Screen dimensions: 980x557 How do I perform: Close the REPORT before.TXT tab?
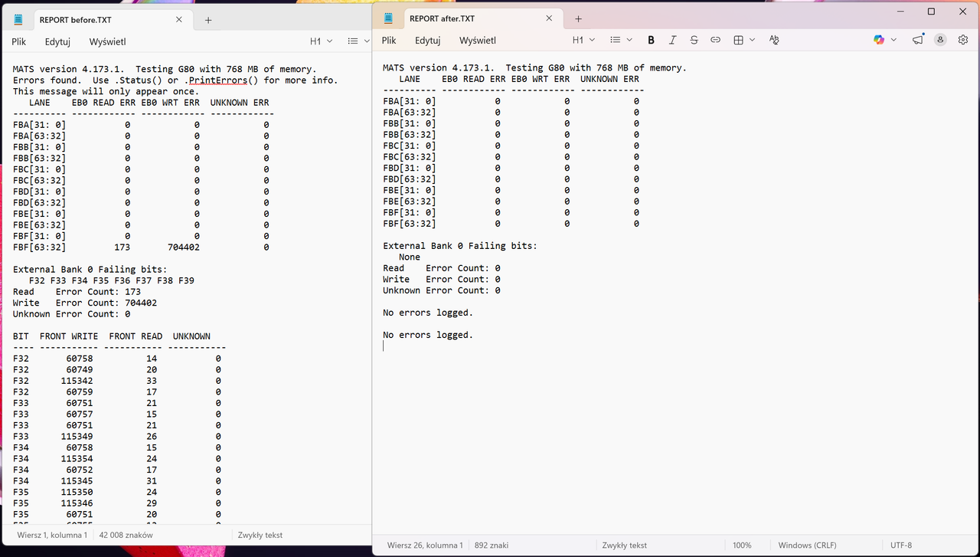click(x=179, y=20)
